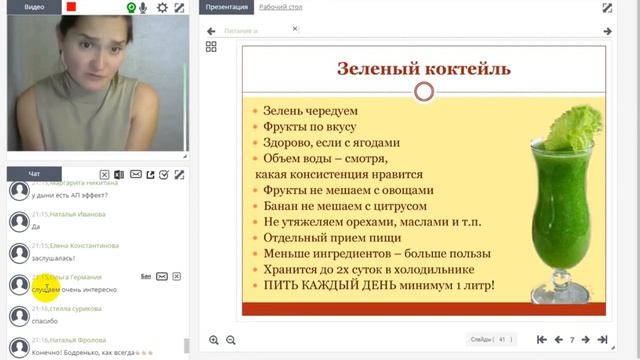
Task: Expand the presentation panel to fullscreen
Action: 607,8
